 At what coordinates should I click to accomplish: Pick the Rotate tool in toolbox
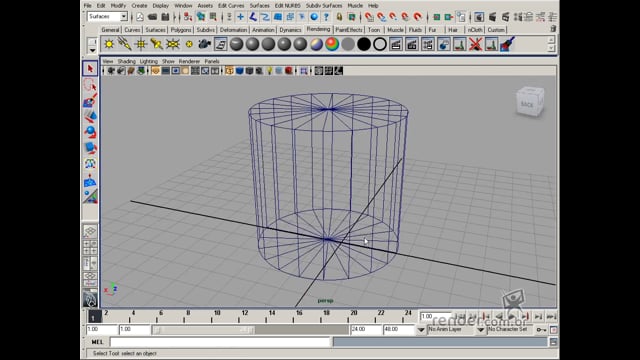pyautogui.click(x=90, y=132)
